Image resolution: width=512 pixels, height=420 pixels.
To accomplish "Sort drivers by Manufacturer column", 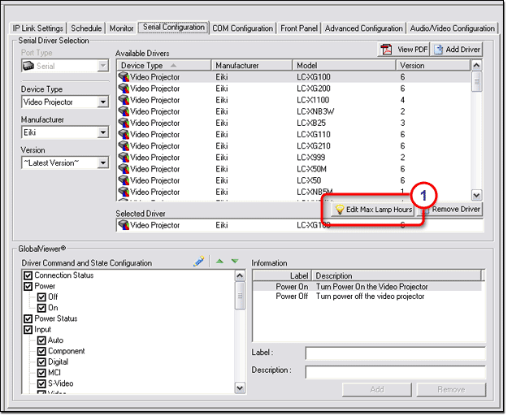I will 252,66.
